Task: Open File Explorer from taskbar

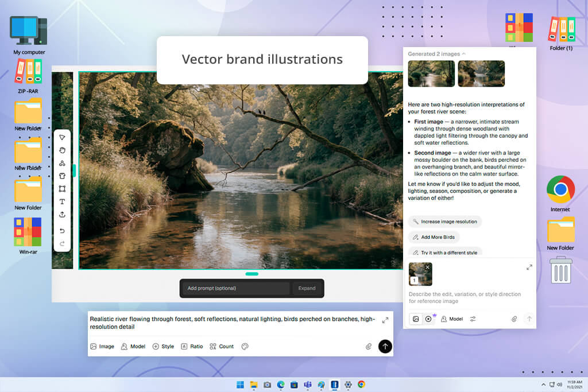Action: coord(254,385)
